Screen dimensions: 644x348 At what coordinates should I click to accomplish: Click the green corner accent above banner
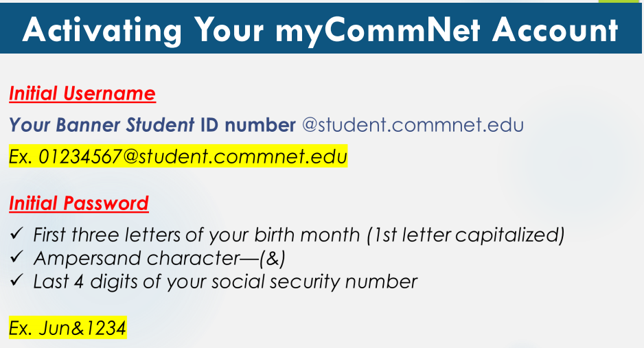(x=621, y=1)
